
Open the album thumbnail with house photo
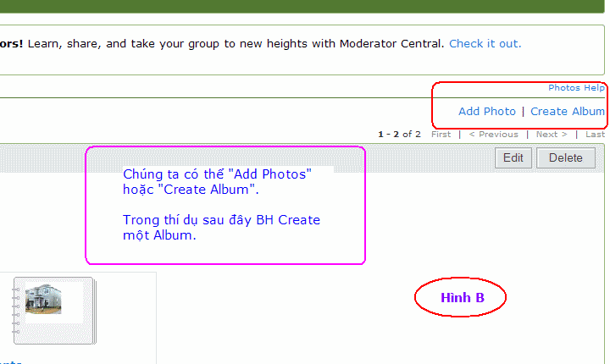[54, 311]
